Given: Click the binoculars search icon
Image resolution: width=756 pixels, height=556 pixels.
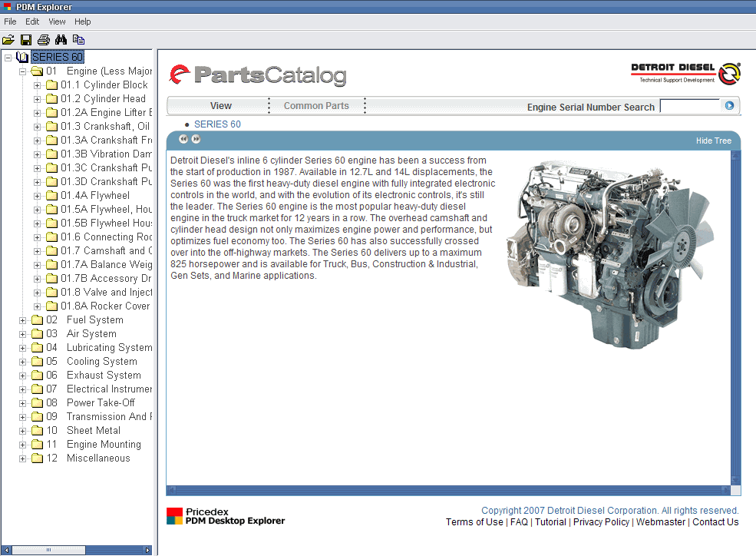Looking at the screenshot, I should [x=61, y=40].
